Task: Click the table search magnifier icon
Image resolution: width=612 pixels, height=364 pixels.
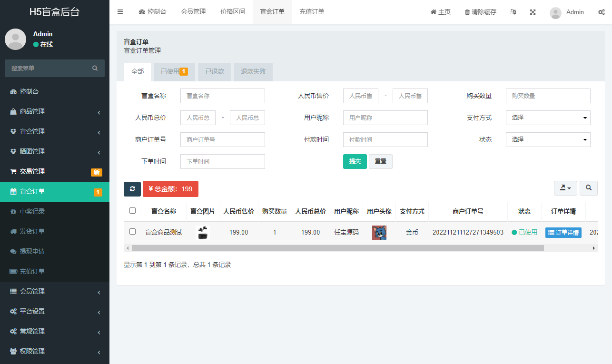Action: 589,188
